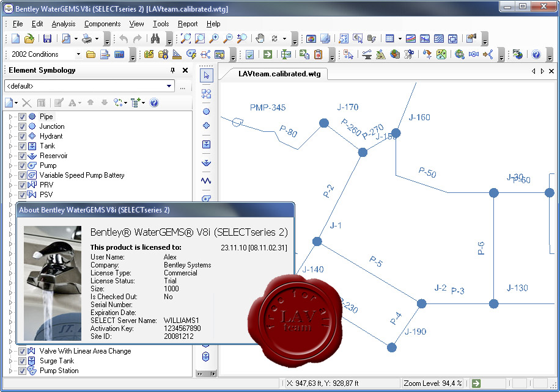Click the Zoom In magnifier
This screenshot has height=392, width=560.
pos(214,38)
